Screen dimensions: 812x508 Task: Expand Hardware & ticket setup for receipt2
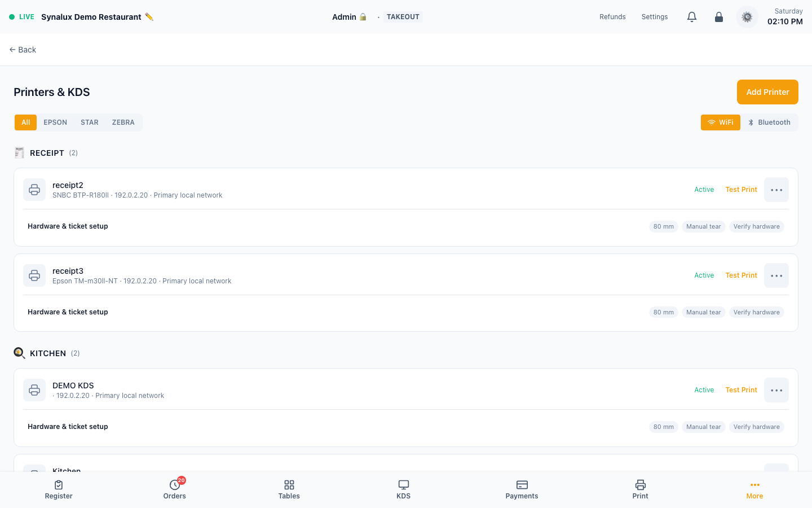point(406,226)
